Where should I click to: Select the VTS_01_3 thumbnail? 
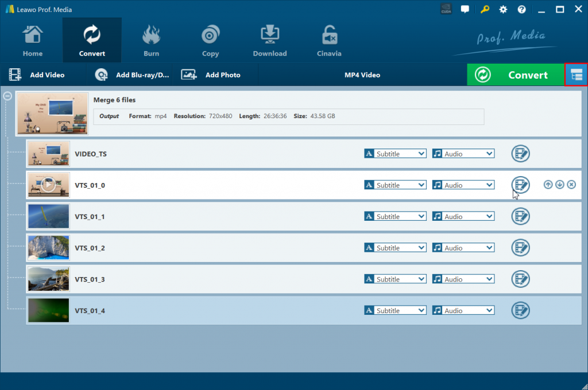tap(48, 279)
